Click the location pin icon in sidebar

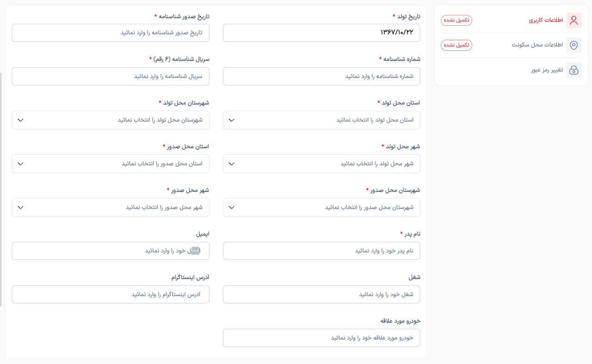(x=573, y=45)
